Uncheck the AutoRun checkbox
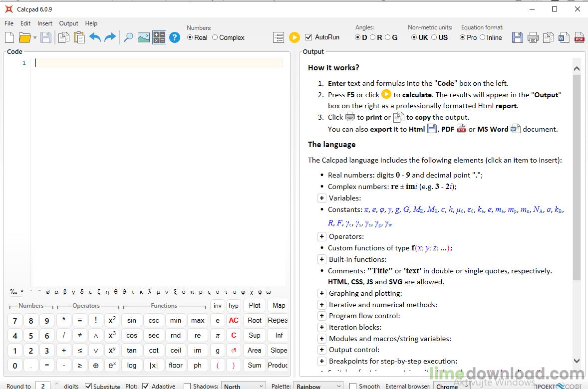588x389 pixels. pyautogui.click(x=308, y=37)
